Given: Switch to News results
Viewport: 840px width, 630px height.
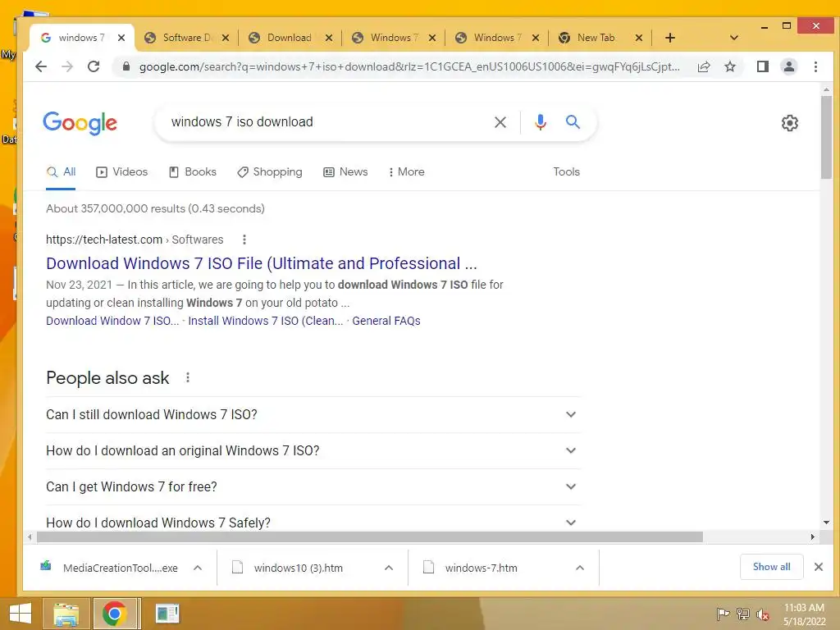Looking at the screenshot, I should pos(345,172).
